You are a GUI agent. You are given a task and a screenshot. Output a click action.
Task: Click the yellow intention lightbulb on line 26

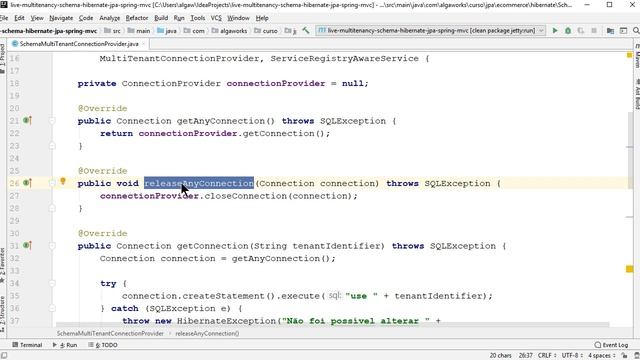pos(63,181)
